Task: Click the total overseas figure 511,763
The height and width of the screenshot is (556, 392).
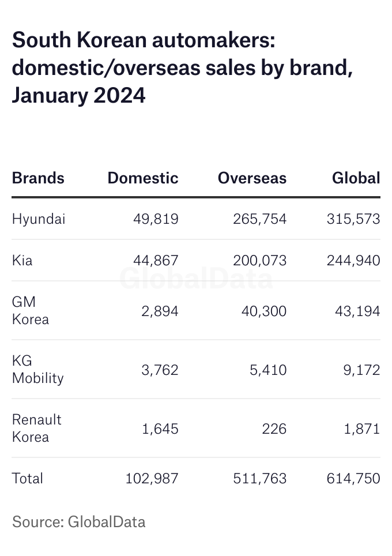Action: coord(260,479)
